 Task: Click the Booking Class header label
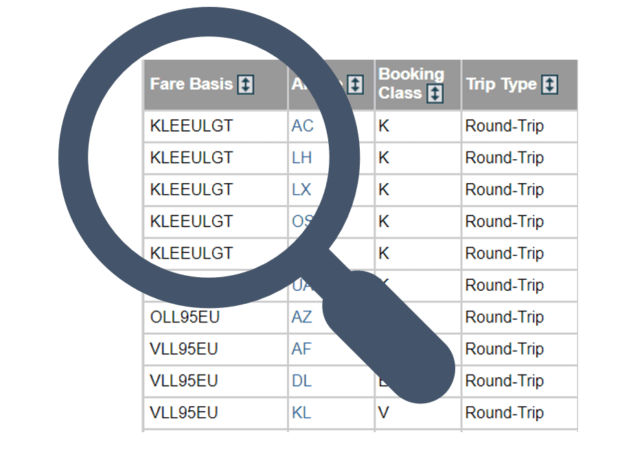coord(411,83)
